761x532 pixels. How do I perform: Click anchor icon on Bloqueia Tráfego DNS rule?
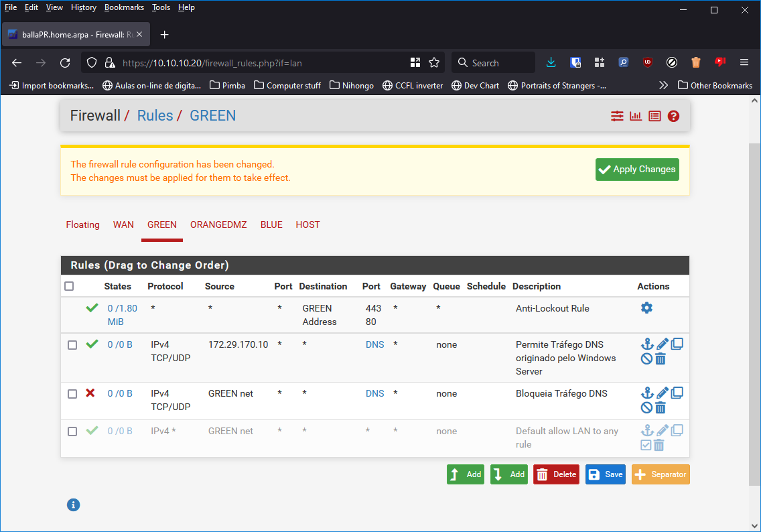point(646,393)
